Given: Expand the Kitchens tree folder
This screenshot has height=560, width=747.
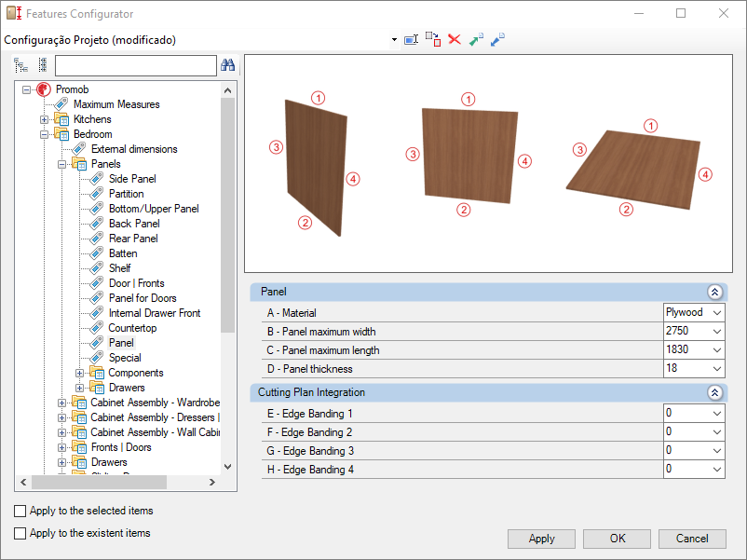Looking at the screenshot, I should coord(45,119).
